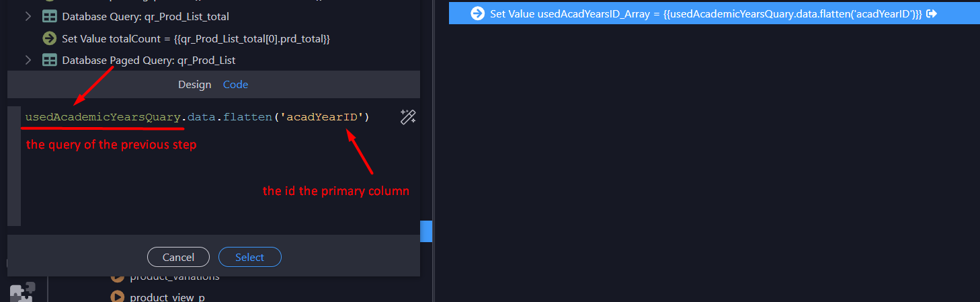
Task: Click the blue scrollbar handle beside the dialog
Action: [426, 231]
